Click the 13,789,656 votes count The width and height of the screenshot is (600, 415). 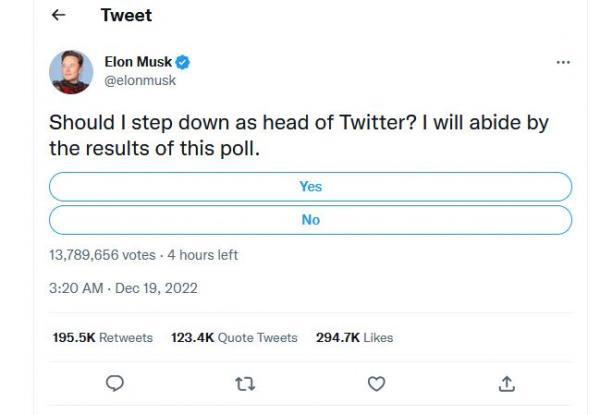(102, 255)
